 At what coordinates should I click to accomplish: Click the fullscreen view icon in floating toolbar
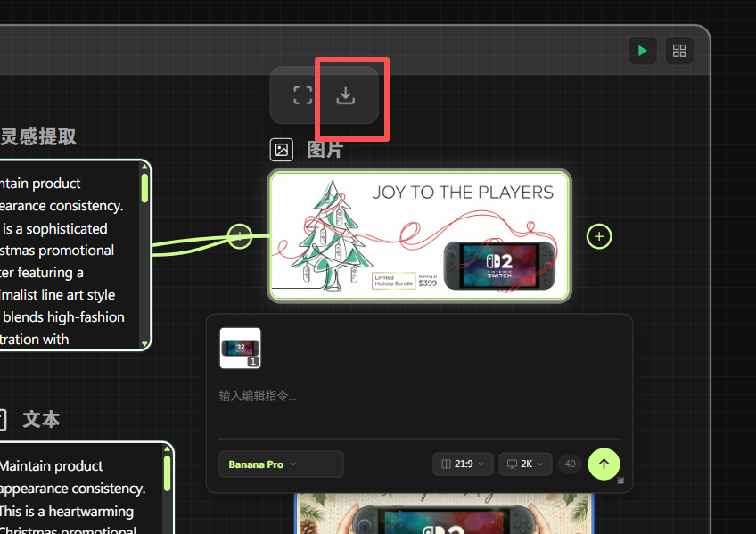(303, 95)
